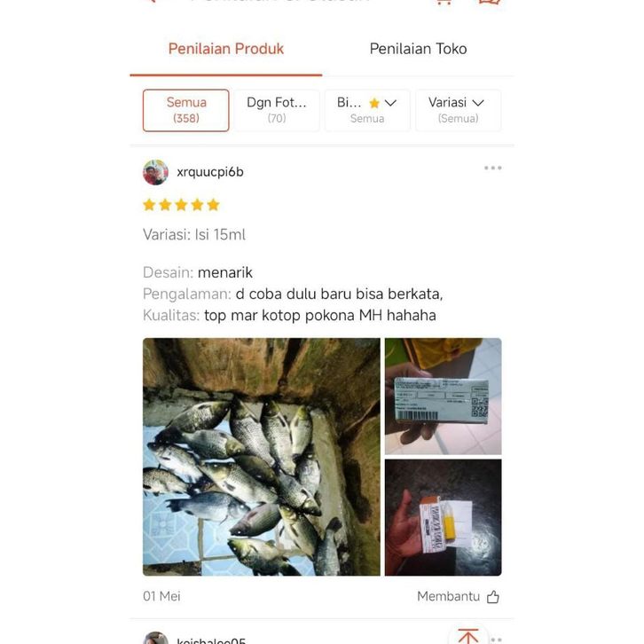The image size is (644, 644).
Task: Open the yellow bottle product photo
Action: coord(443,517)
